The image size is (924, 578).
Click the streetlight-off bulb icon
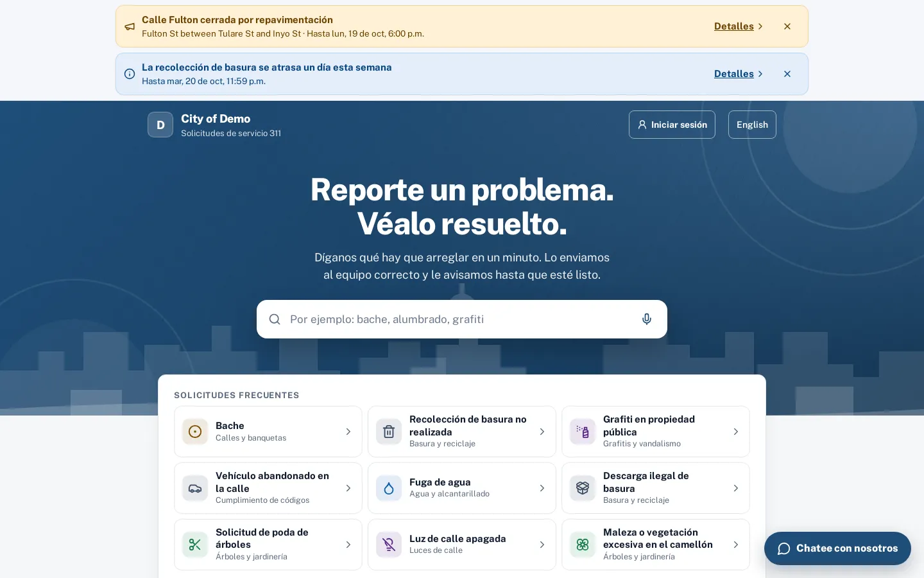click(x=389, y=545)
